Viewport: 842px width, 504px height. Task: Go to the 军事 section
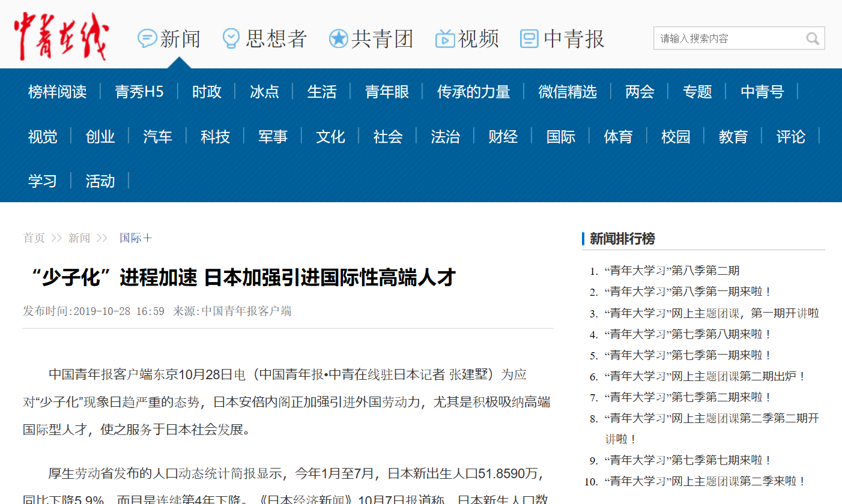pos(273,137)
